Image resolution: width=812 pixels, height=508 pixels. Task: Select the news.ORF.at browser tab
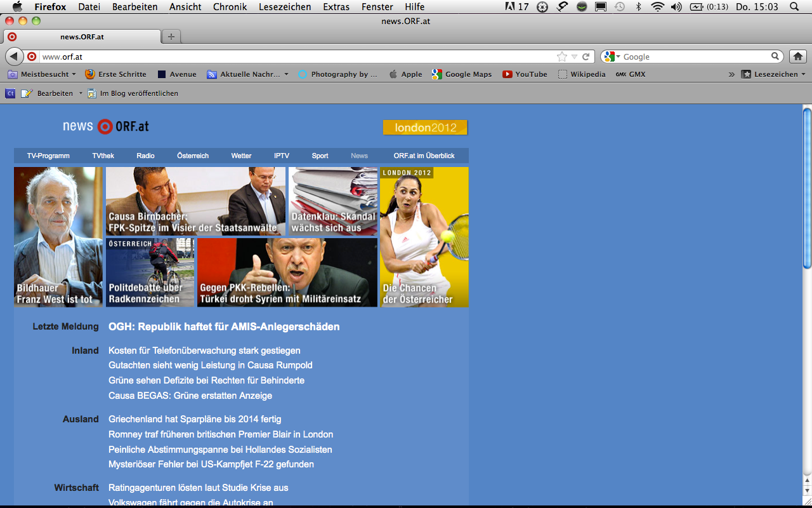82,37
